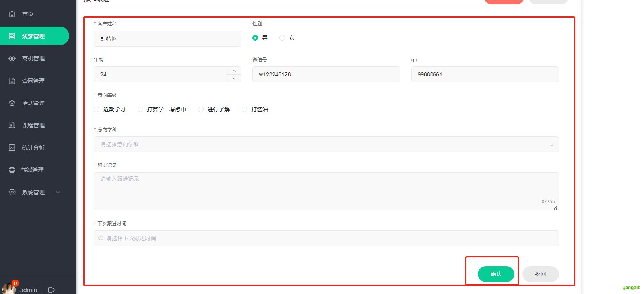644x294 pixels.
Task: Click the admin username text
Action: coord(29,290)
